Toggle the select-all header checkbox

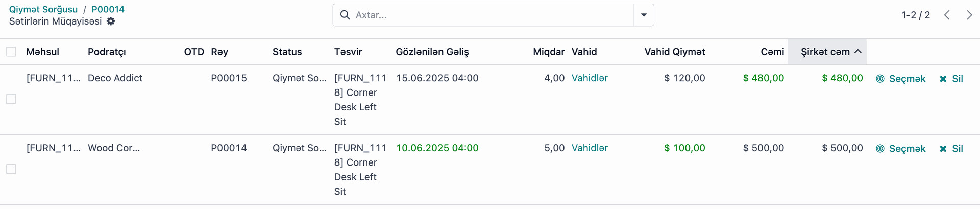[x=11, y=52]
